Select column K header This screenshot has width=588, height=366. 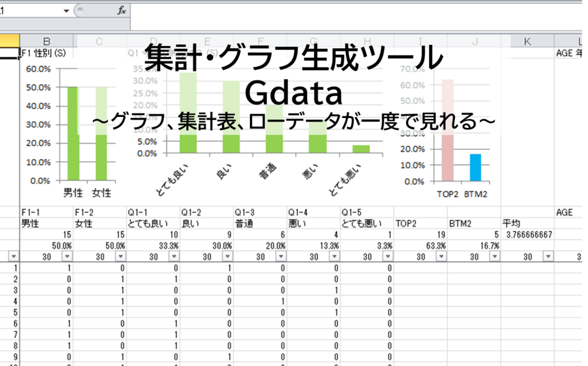(x=527, y=41)
